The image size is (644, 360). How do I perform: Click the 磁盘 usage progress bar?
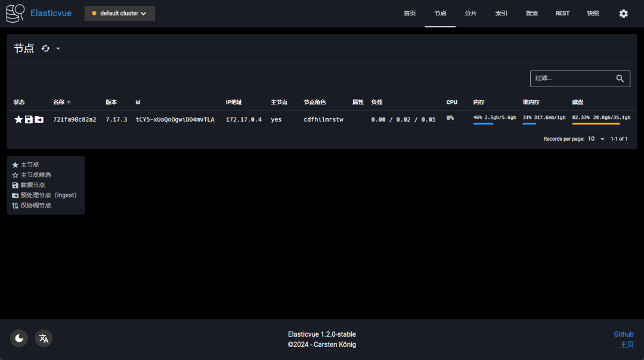596,124
